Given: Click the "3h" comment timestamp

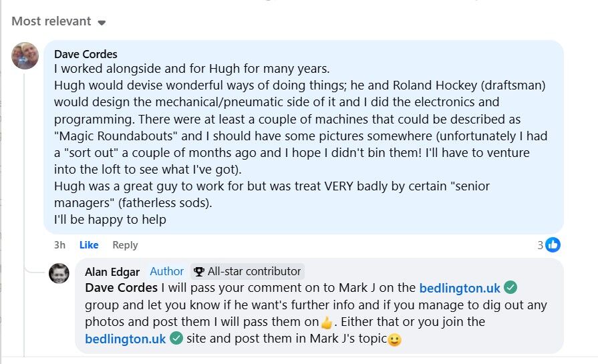Looking at the screenshot, I should 59,245.
